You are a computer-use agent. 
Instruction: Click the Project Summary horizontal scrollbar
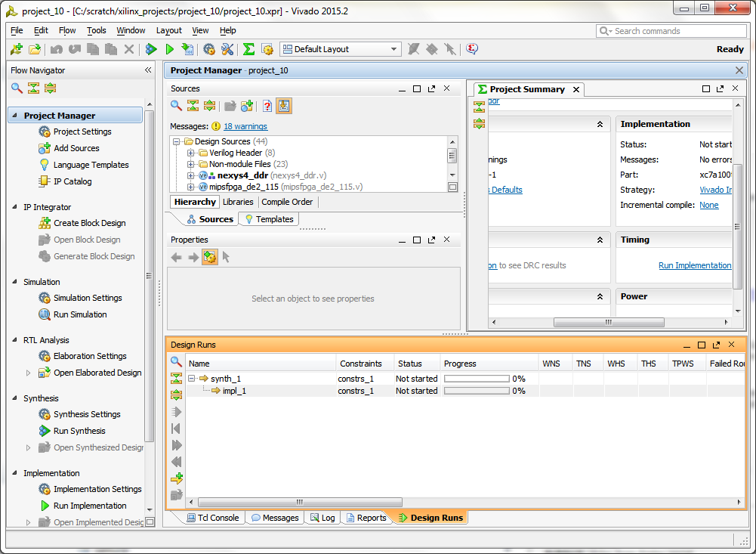[609, 322]
